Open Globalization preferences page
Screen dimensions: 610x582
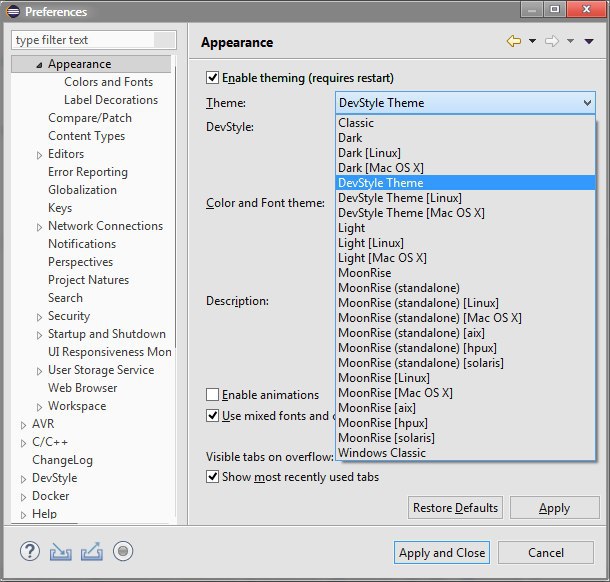coord(82,189)
